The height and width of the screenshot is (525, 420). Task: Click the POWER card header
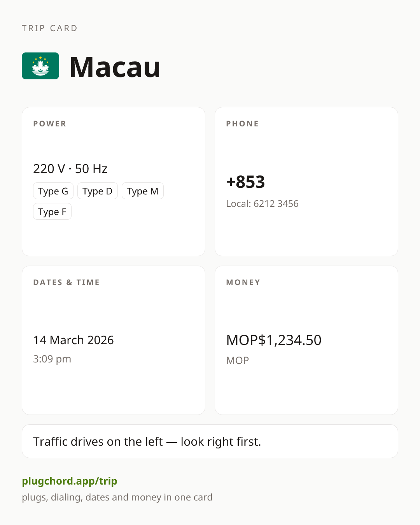click(50, 124)
